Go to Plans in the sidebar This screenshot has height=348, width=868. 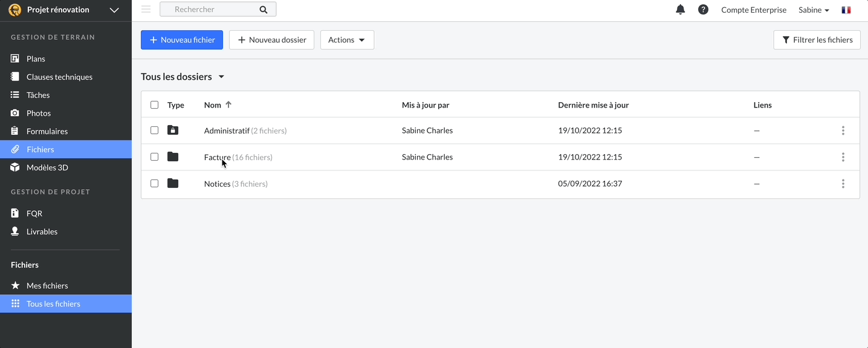coord(36,59)
